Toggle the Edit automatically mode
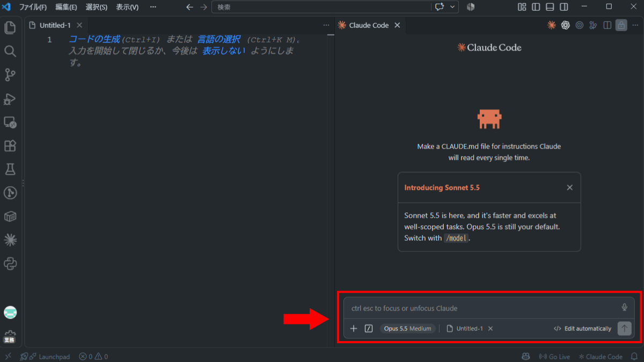 tap(582, 328)
